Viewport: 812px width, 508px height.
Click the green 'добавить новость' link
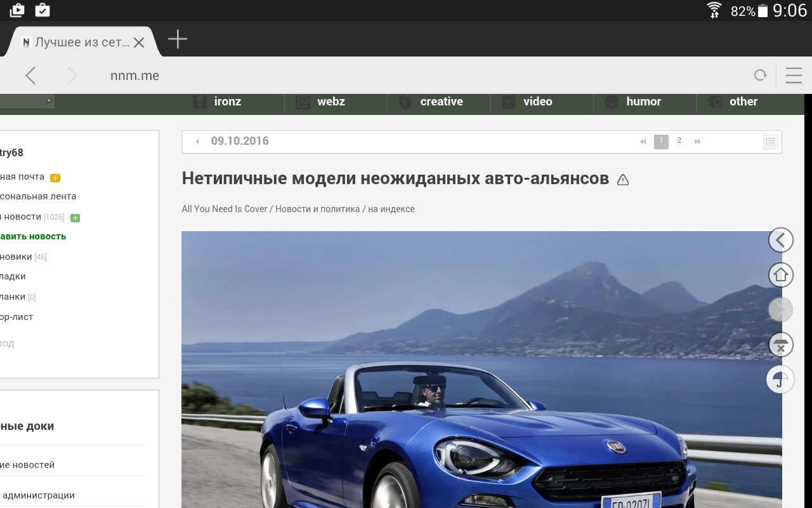click(32, 236)
